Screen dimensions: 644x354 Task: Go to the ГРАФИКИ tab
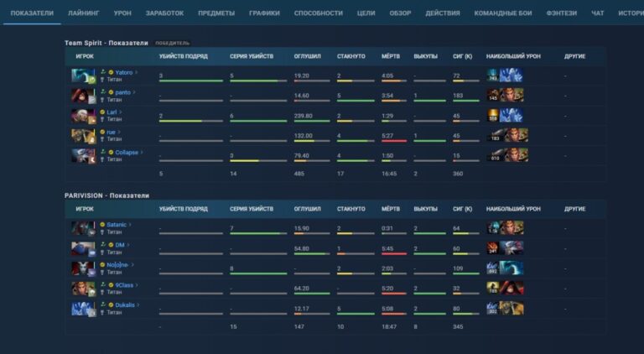tap(264, 13)
